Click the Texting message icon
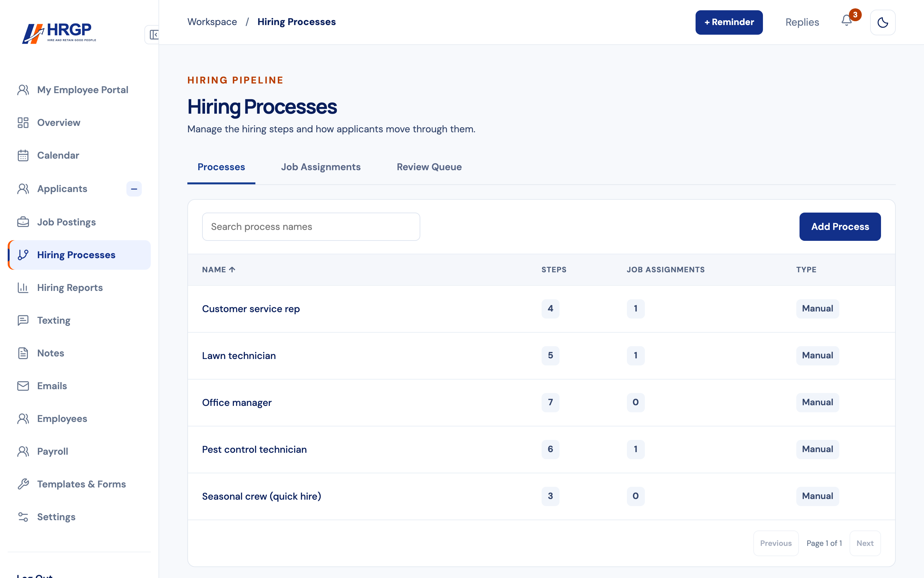Viewport: 924px width, 578px height. click(23, 320)
